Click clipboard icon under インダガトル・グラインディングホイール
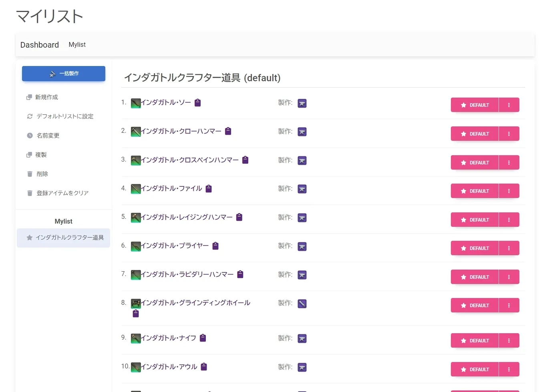This screenshot has width=553, height=392. click(136, 314)
